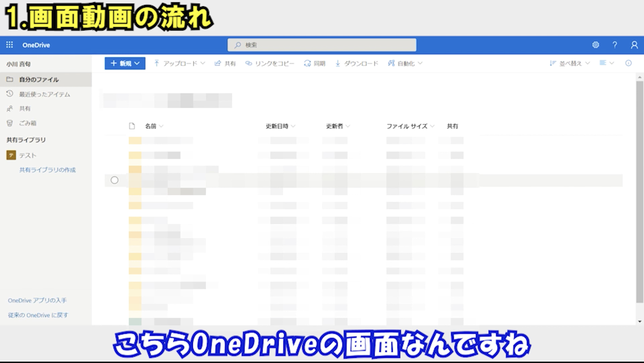Viewport: 644px width, 363px height.
Task: Click 共有ライブラリの作成 link
Action: 46,169
